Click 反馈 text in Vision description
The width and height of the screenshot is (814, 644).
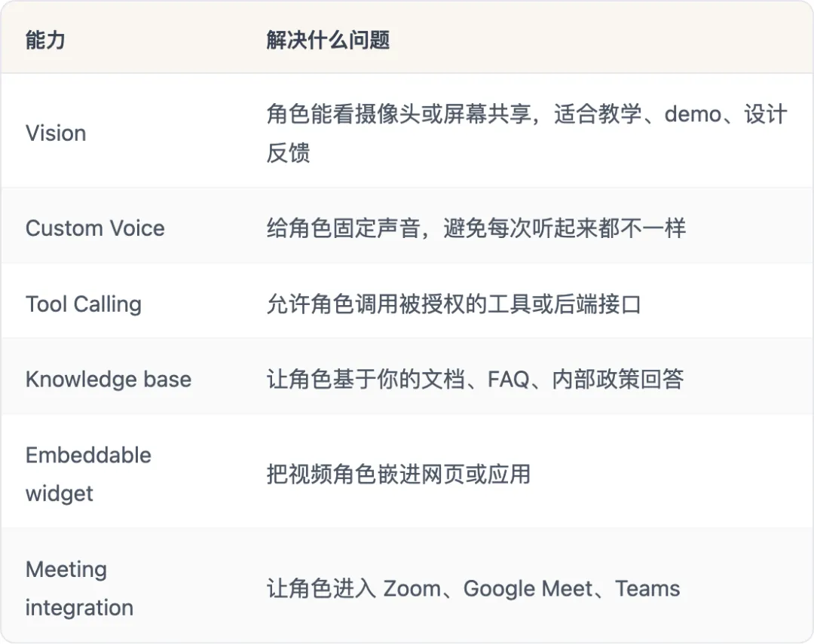coord(288,153)
